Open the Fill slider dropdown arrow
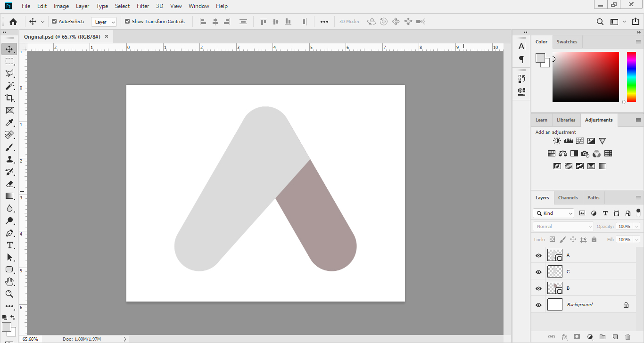 point(636,240)
